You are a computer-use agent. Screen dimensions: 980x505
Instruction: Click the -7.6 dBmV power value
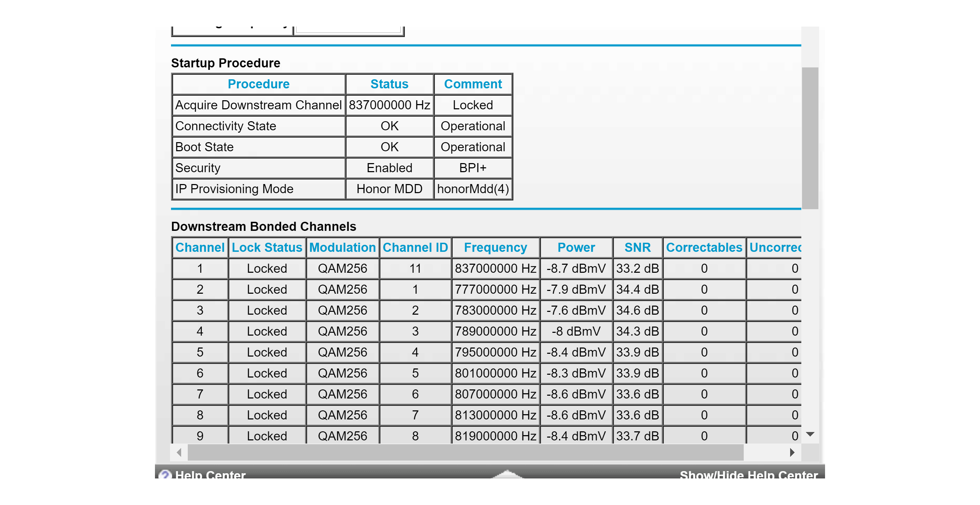click(576, 310)
